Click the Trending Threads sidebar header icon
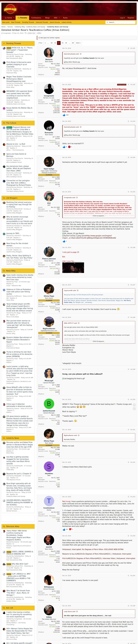This screenshot has width=138, height=644. point(4,43)
